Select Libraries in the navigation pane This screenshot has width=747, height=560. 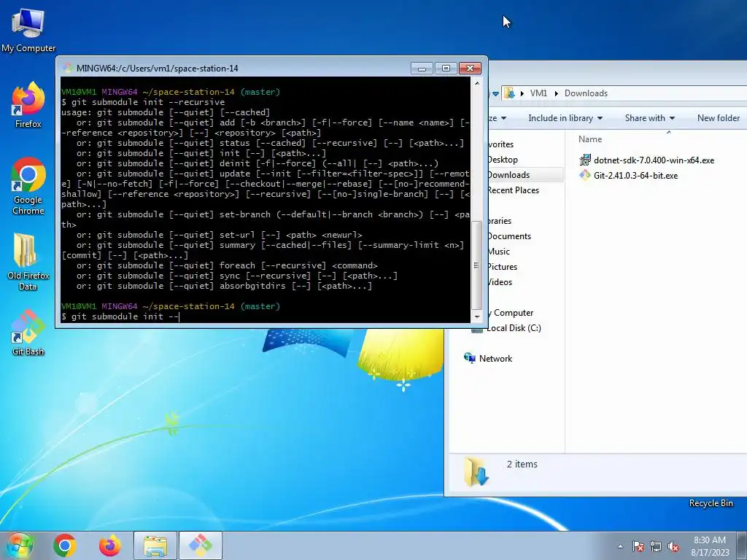click(x=500, y=221)
